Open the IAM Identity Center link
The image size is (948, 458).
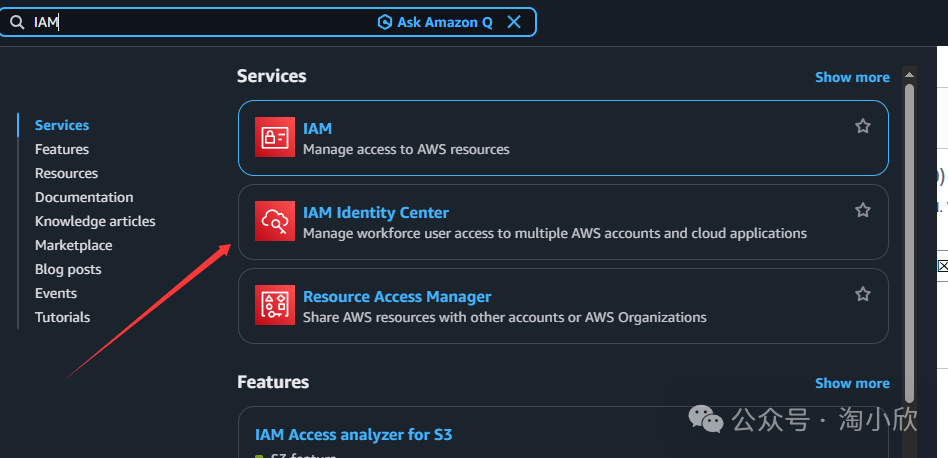(x=376, y=212)
